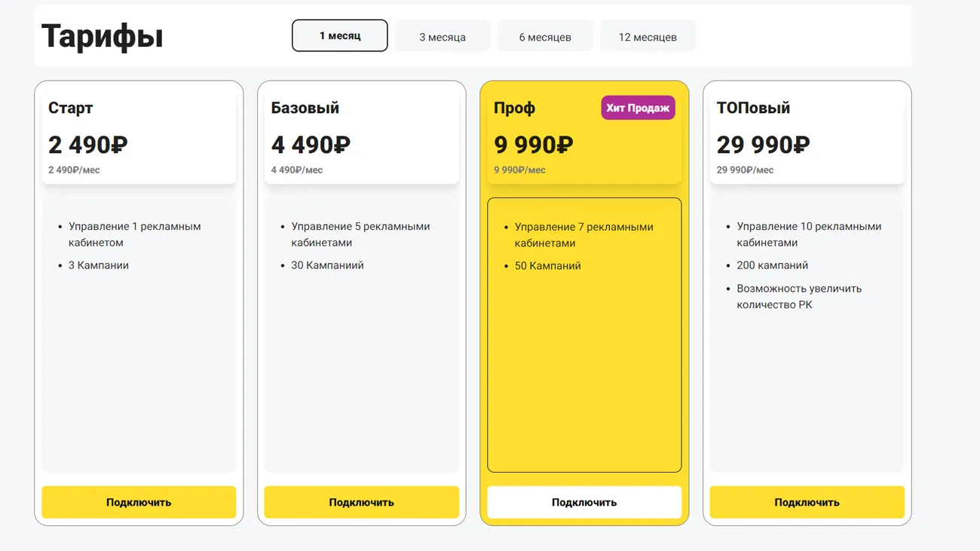Click the large 29 990₽ price
Viewport: 980px width, 551px height.
(764, 144)
